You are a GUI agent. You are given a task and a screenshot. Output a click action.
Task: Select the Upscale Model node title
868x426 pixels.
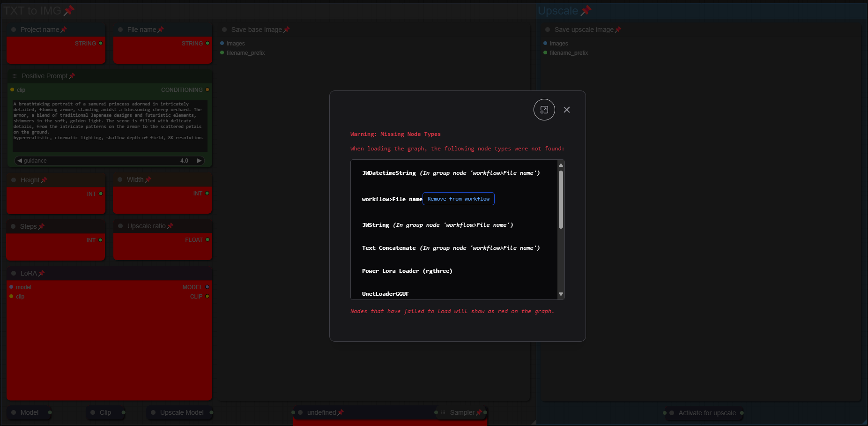pos(182,412)
